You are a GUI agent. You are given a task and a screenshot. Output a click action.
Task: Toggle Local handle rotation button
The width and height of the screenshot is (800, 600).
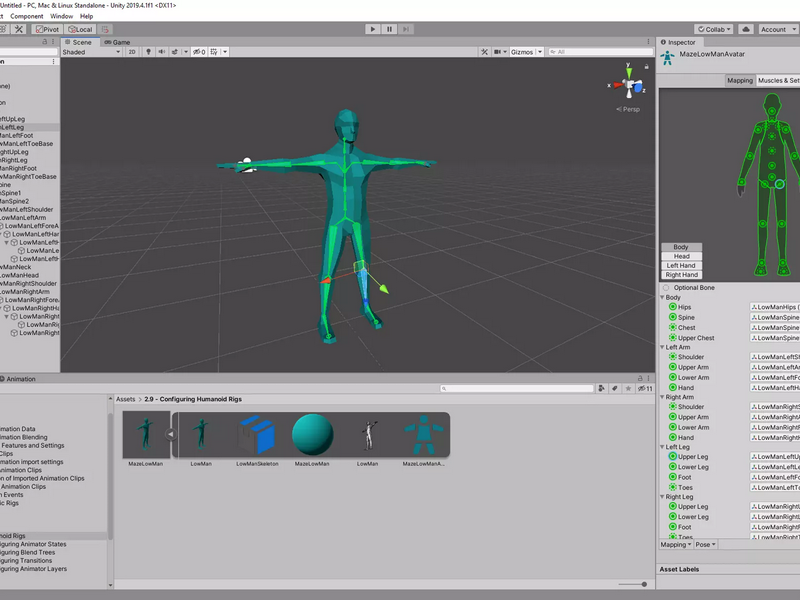80,29
